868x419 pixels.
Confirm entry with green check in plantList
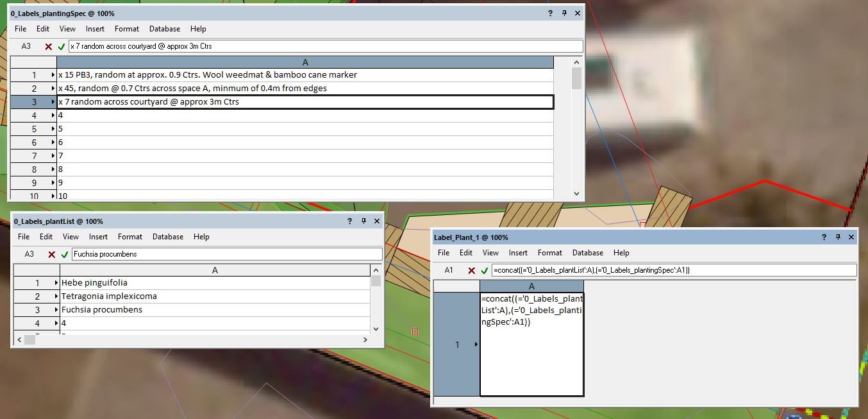coord(65,254)
